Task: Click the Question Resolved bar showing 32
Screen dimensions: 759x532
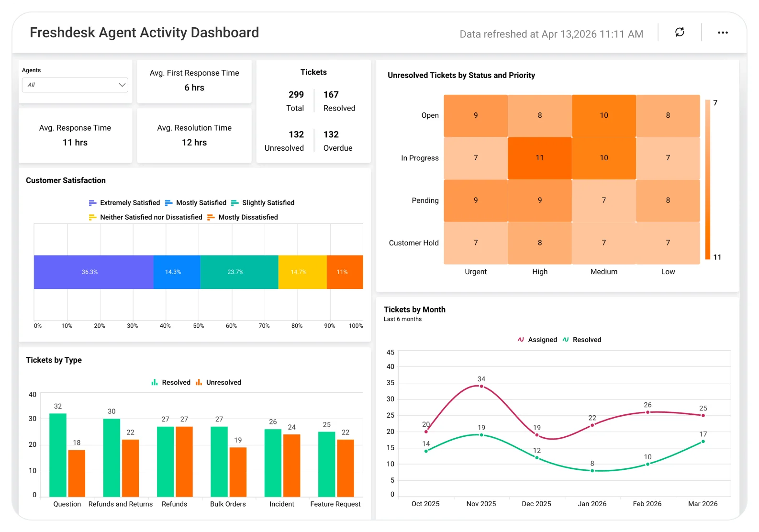Action: [58, 455]
